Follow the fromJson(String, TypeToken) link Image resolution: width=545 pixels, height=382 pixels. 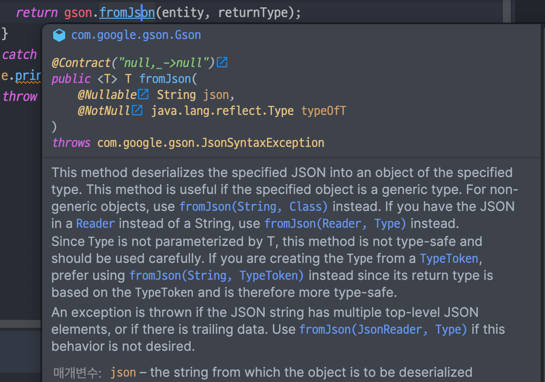217,276
